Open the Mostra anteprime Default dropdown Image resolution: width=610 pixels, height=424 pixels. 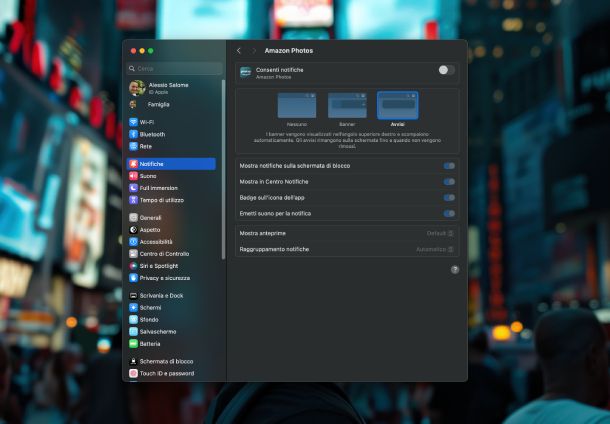click(440, 233)
